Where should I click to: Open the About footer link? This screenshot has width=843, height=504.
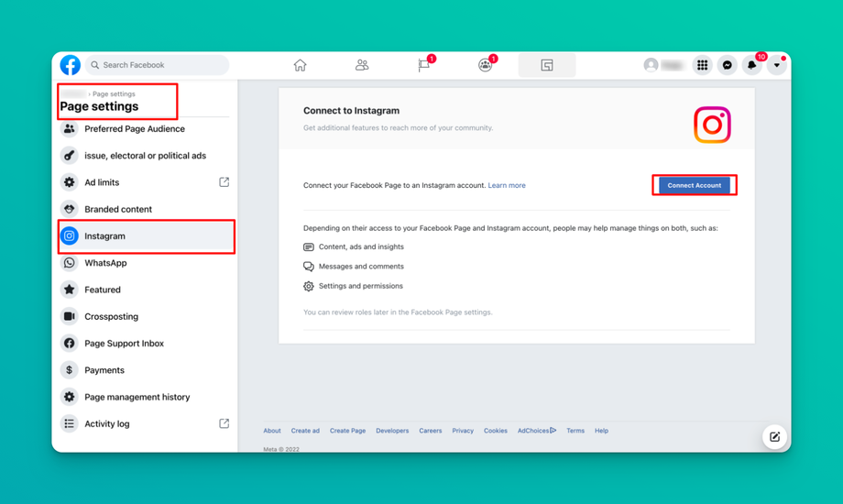tap(272, 431)
